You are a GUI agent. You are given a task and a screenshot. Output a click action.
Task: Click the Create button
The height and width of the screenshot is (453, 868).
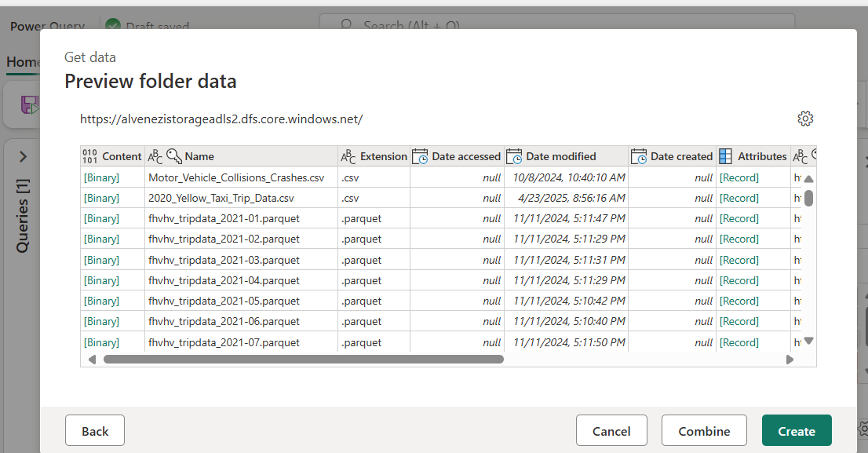click(x=797, y=430)
